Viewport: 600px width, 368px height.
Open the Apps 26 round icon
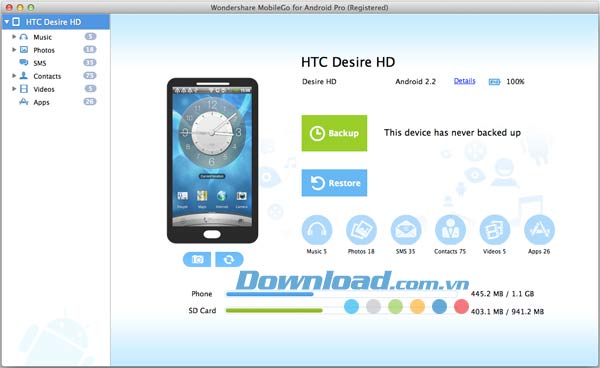click(x=539, y=230)
